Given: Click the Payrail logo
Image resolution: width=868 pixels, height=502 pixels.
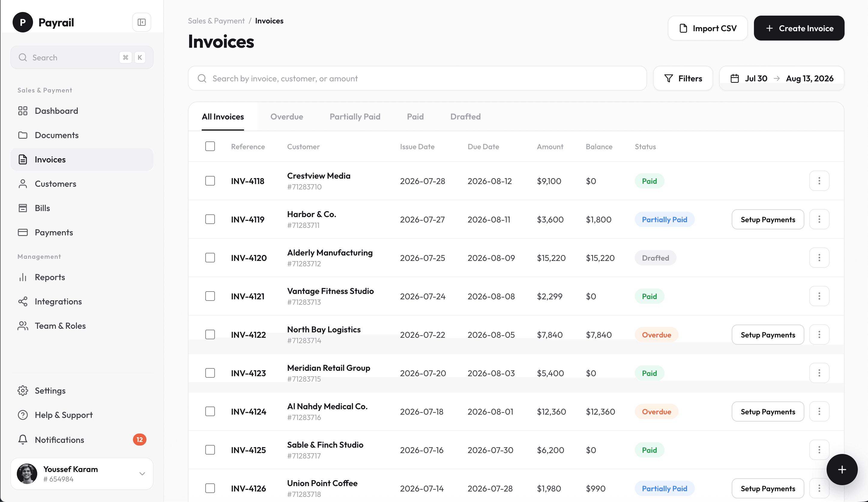Looking at the screenshot, I should 23,23.
